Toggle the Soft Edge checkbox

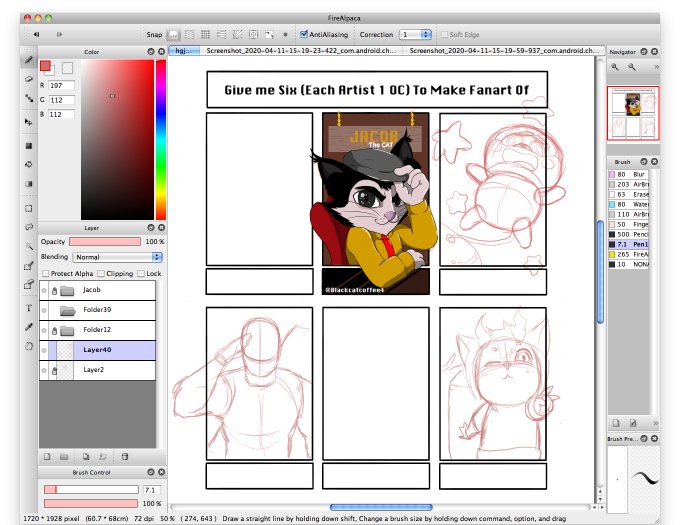pyautogui.click(x=444, y=35)
